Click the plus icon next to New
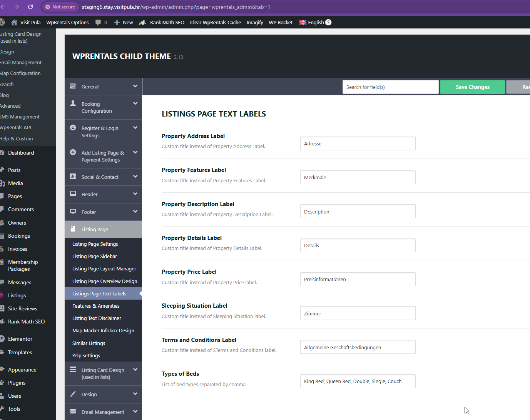 [117, 22]
